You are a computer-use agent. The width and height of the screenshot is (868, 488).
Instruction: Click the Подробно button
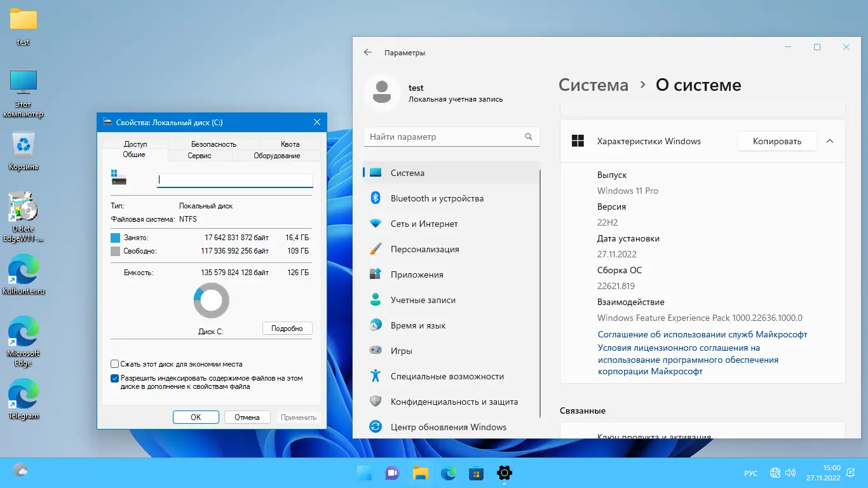pos(287,328)
